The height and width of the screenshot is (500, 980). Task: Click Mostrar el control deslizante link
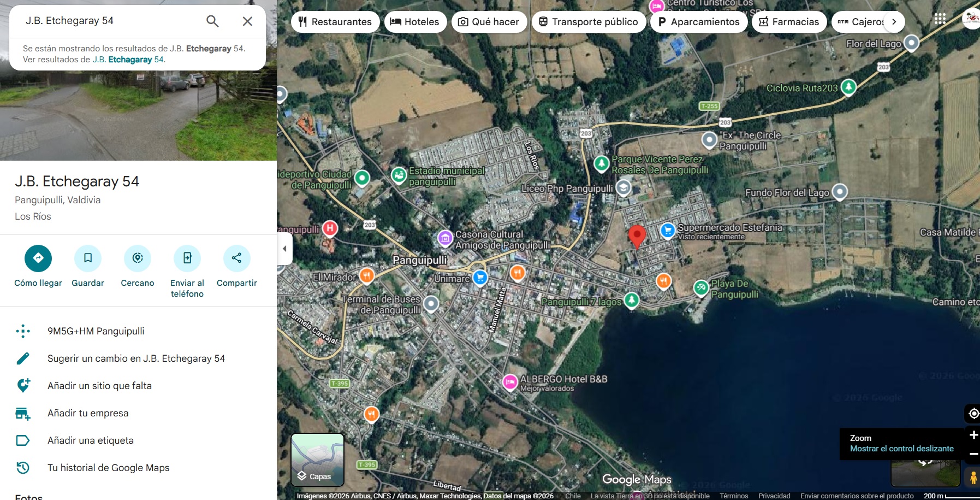(x=902, y=449)
